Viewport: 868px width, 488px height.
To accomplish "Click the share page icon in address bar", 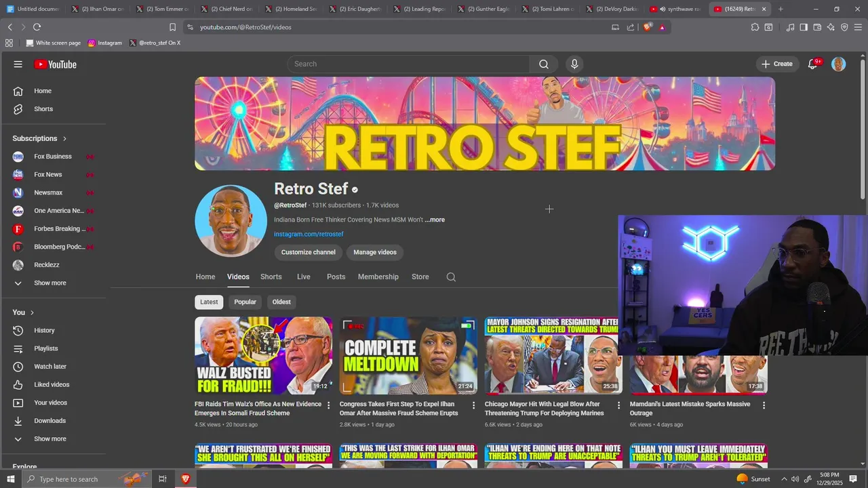I will pos(631,27).
